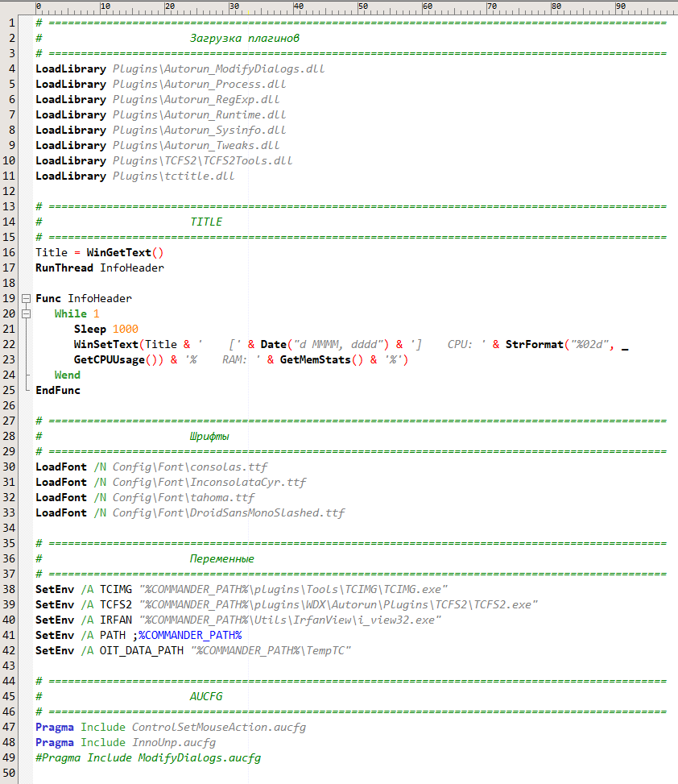Click the Wend keyword

coord(68,375)
